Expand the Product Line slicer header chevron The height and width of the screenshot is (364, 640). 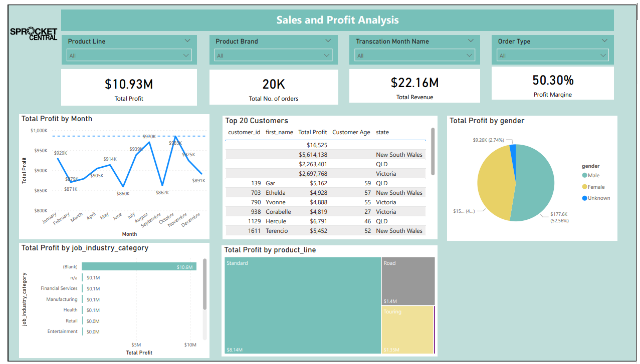click(187, 41)
